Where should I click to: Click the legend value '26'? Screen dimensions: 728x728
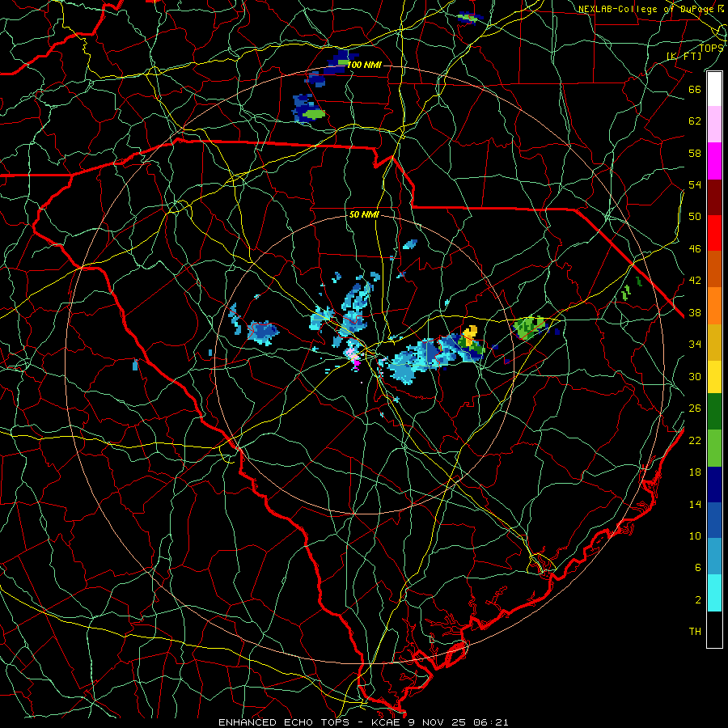coord(695,408)
